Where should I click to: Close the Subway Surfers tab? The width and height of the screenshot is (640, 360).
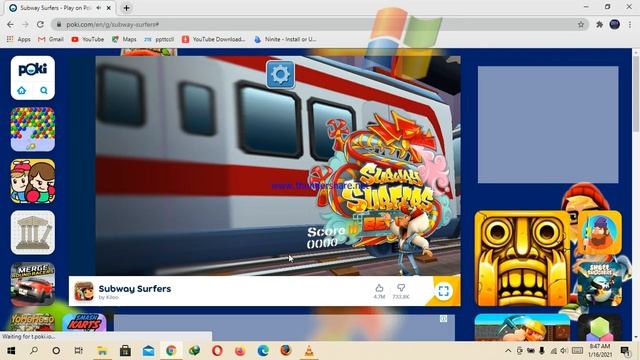109,8
